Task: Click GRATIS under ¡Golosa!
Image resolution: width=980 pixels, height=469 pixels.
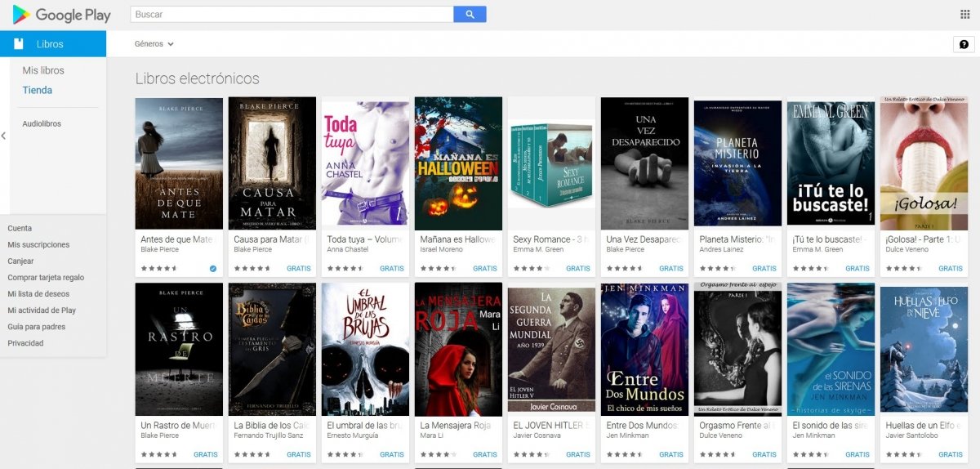Action: tap(951, 268)
